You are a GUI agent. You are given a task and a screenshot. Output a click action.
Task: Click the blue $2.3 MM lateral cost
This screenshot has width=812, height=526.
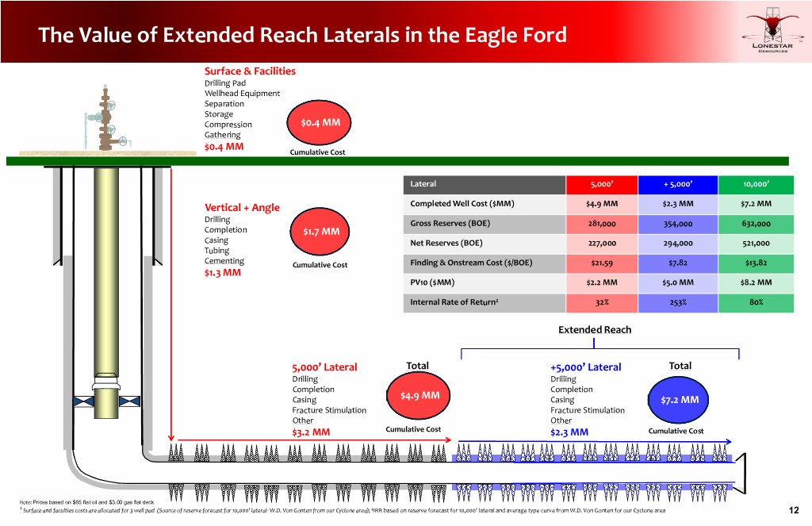pyautogui.click(x=569, y=432)
